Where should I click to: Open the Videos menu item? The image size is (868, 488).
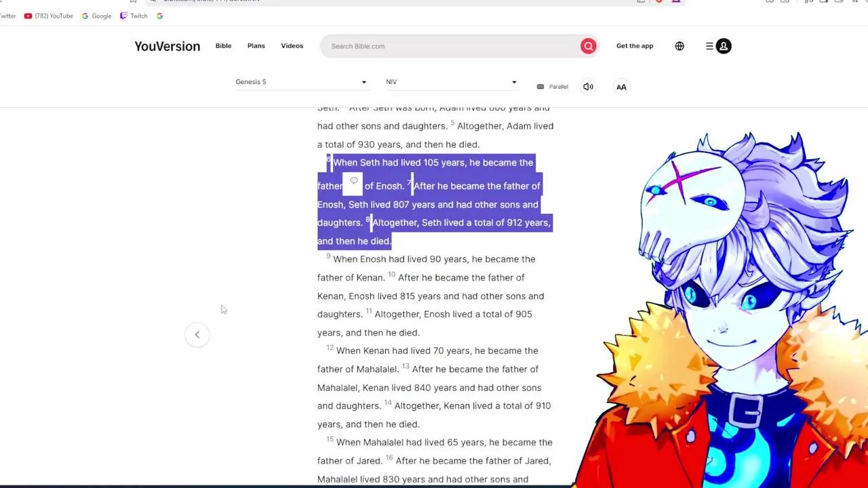(x=292, y=45)
